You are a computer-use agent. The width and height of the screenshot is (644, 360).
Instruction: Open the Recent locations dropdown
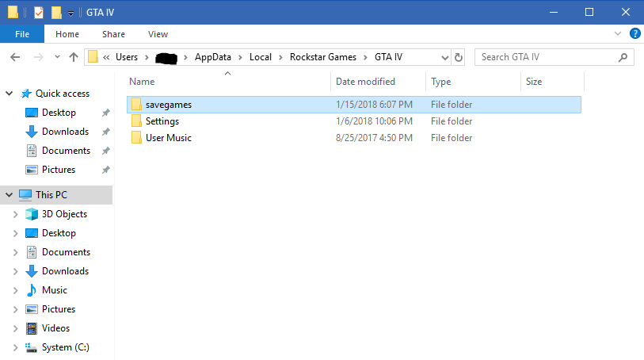pyautogui.click(x=57, y=57)
